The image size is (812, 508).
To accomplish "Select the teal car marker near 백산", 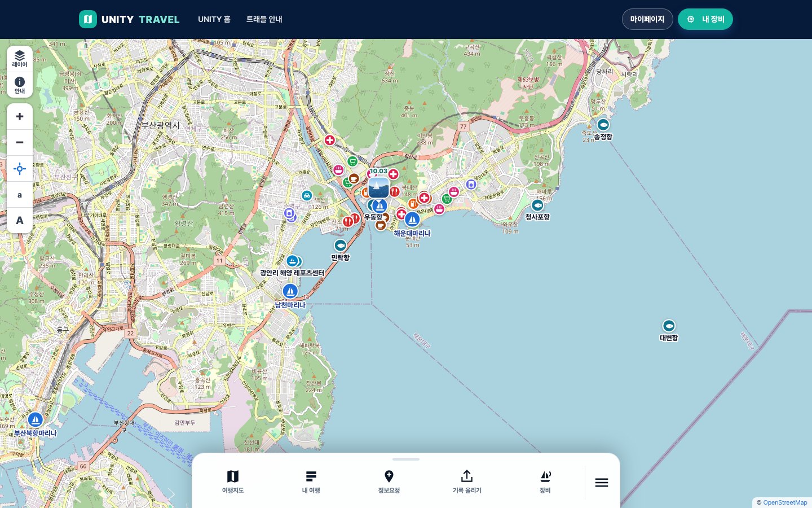I will click(x=307, y=195).
